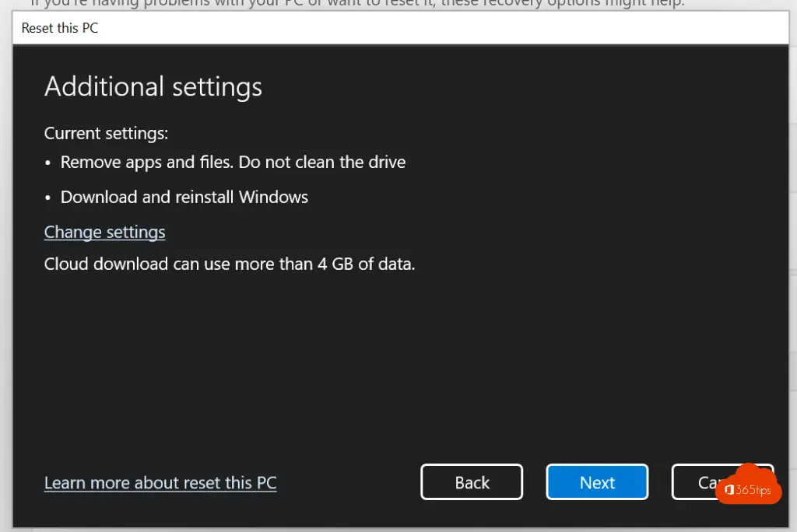Click the recovery options text behind the dialog
Image resolution: width=797 pixels, height=532 pixels.
point(358,4)
